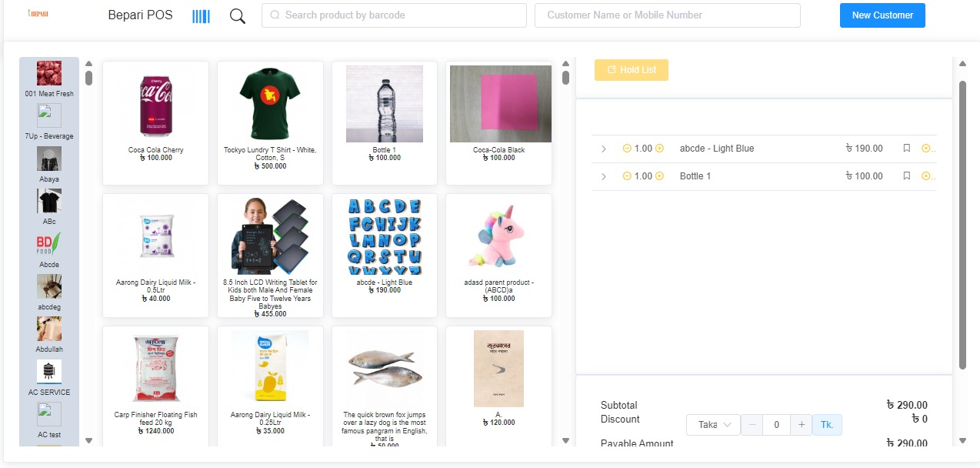The height and width of the screenshot is (468, 980).
Task: Click bookmark icon on Bottle 1 row
Action: click(907, 176)
